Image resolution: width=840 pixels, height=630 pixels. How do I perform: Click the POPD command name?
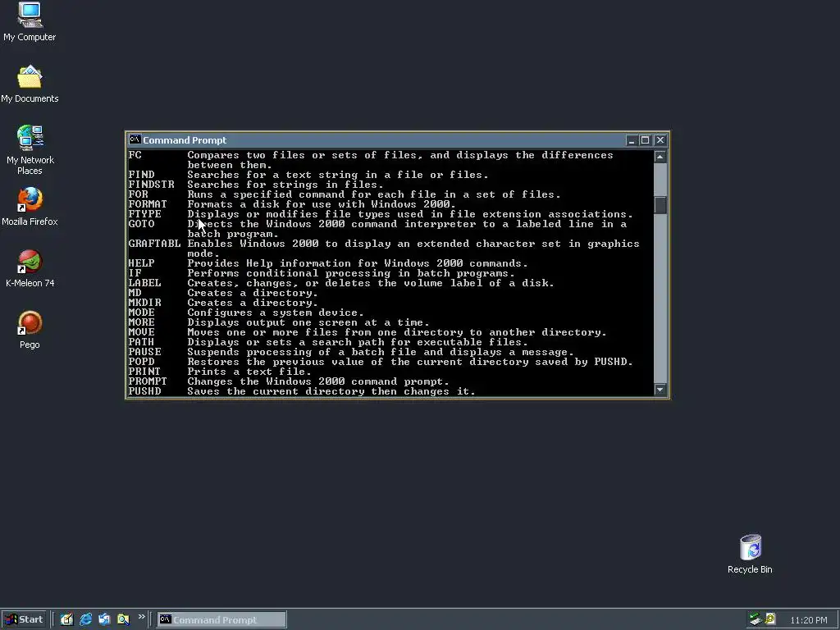(x=141, y=362)
